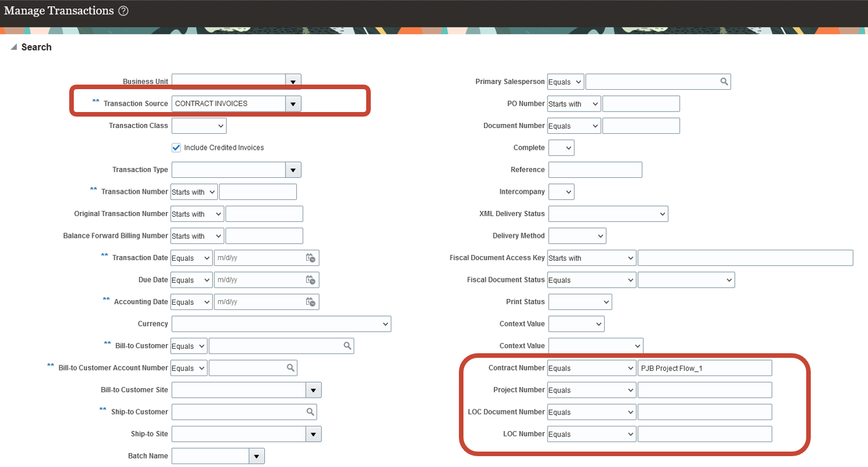Click Transaction Number text field
This screenshot has width=868, height=467.
point(258,192)
